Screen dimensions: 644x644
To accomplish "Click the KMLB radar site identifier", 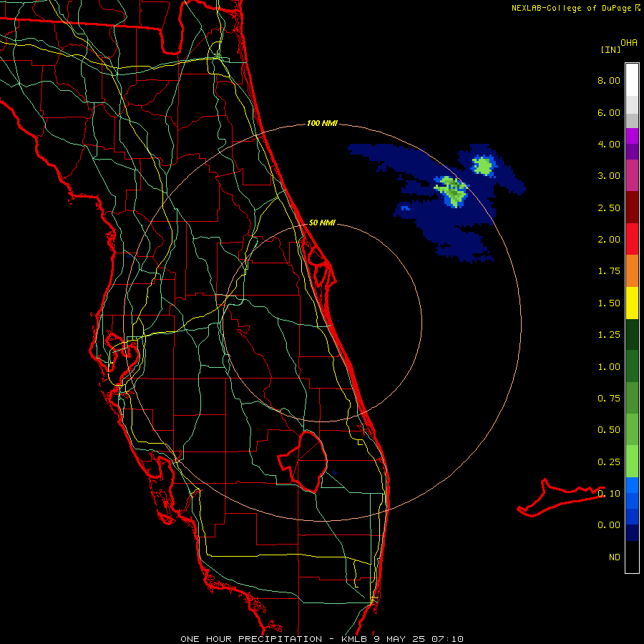I will (x=355, y=639).
